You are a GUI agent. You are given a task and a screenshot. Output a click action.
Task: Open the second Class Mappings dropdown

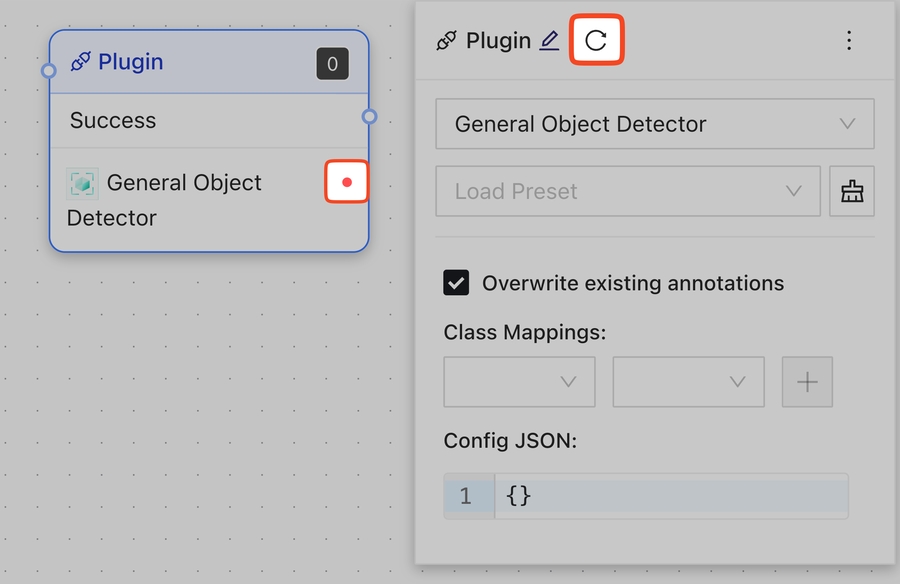point(689,382)
